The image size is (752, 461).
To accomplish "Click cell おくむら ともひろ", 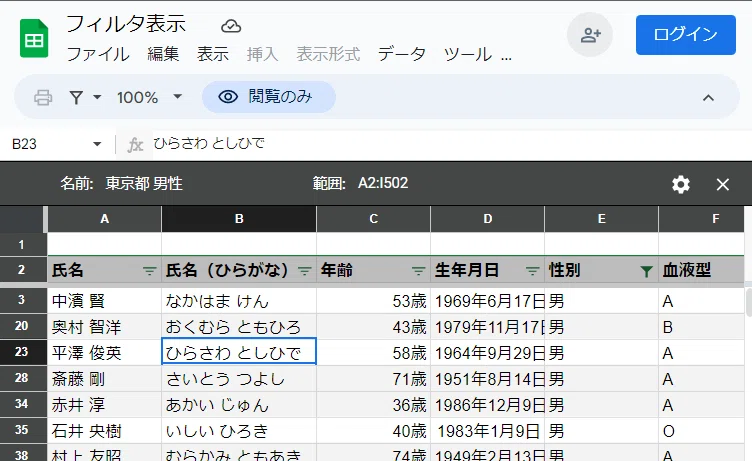I will pyautogui.click(x=239, y=327).
